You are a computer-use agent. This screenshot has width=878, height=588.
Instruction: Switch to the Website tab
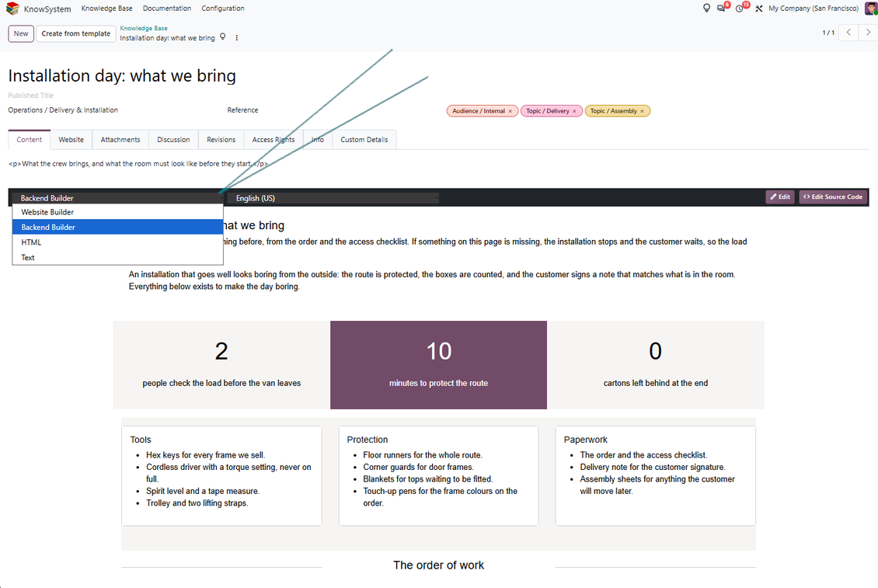click(x=71, y=140)
